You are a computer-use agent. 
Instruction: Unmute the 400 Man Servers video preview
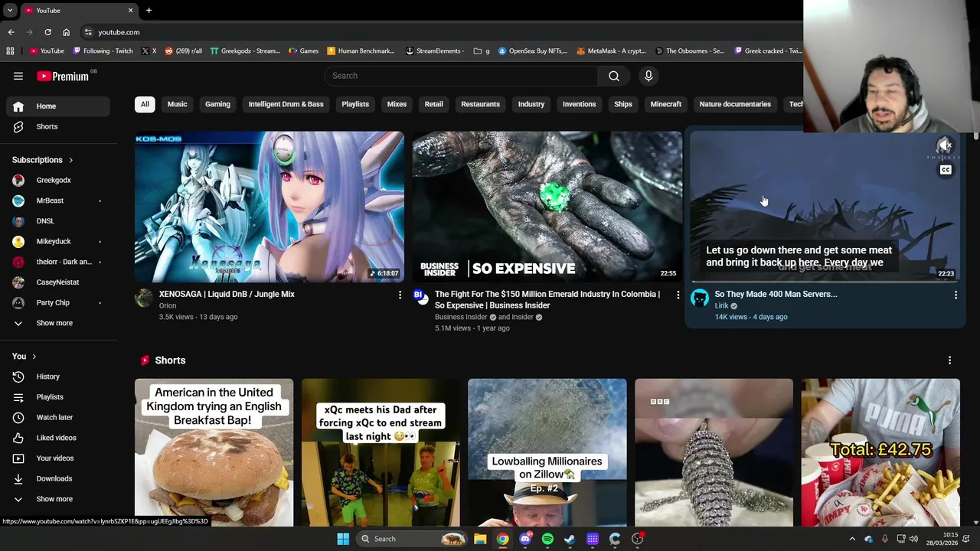tap(946, 145)
